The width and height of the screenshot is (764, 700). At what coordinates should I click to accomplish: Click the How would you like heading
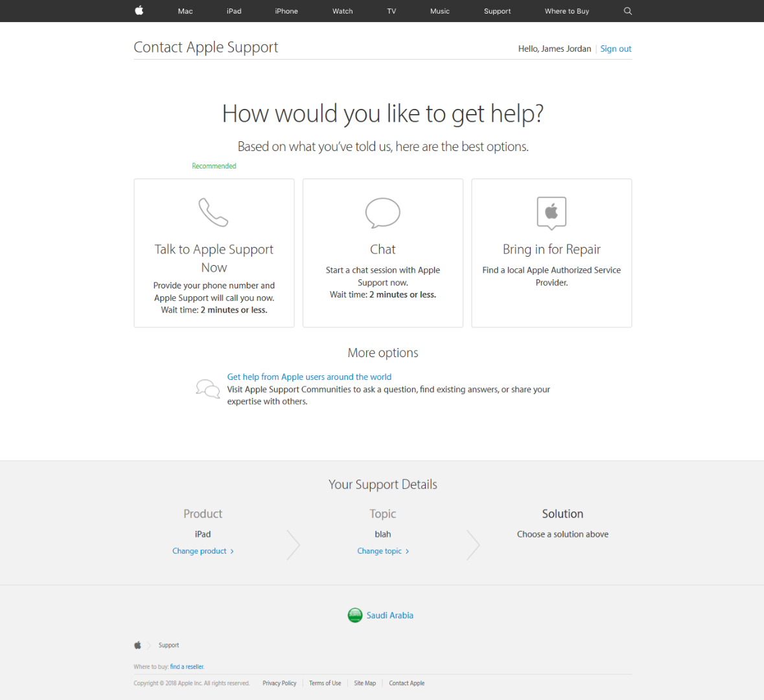click(x=382, y=114)
